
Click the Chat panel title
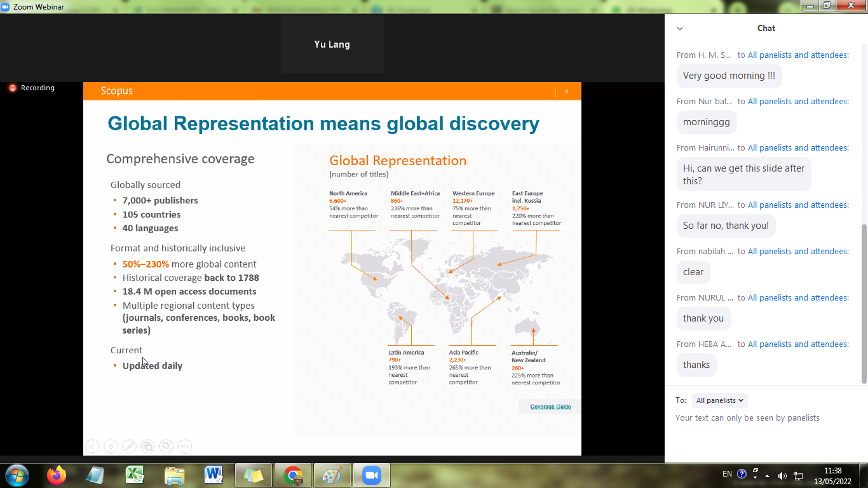(766, 29)
